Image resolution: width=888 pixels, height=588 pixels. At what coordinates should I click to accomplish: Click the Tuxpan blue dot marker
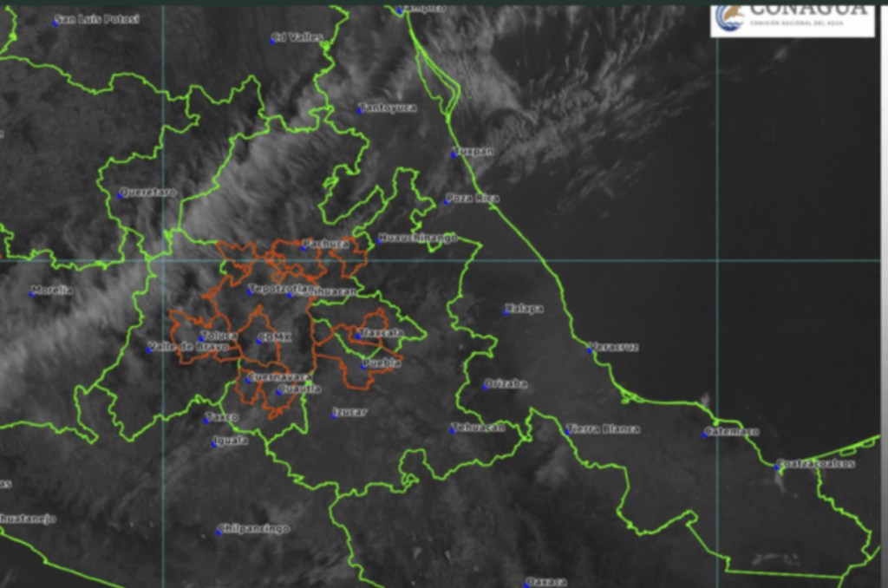454,154
